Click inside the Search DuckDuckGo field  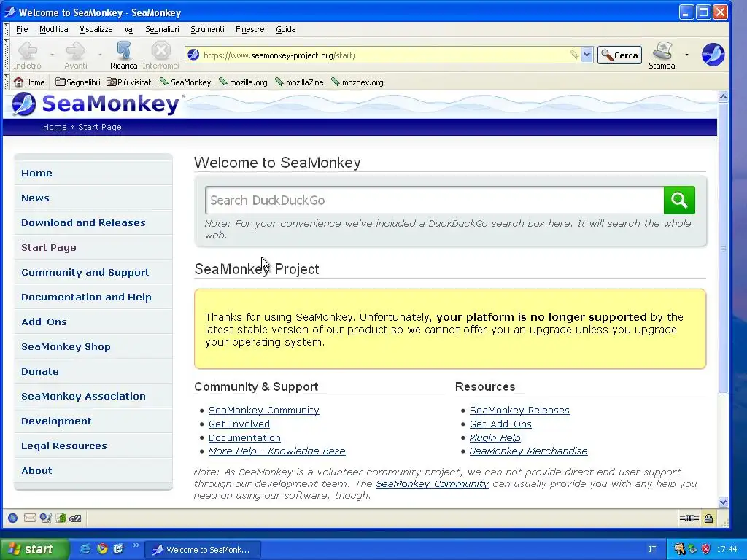pyautogui.click(x=435, y=200)
